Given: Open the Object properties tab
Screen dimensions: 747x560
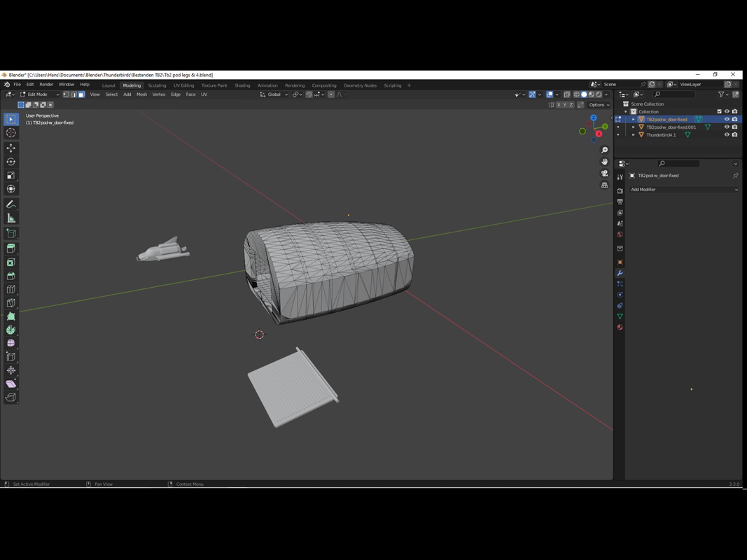Looking at the screenshot, I should pos(620,262).
